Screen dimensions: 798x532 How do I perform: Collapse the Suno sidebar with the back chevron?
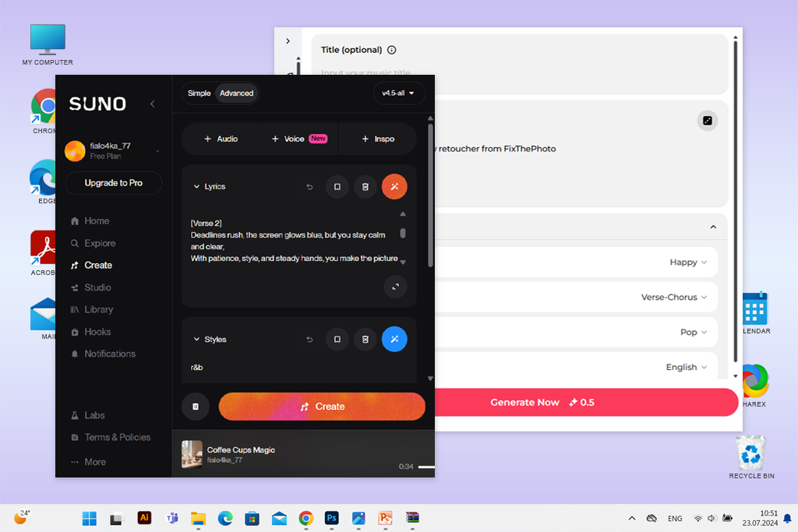pos(152,104)
